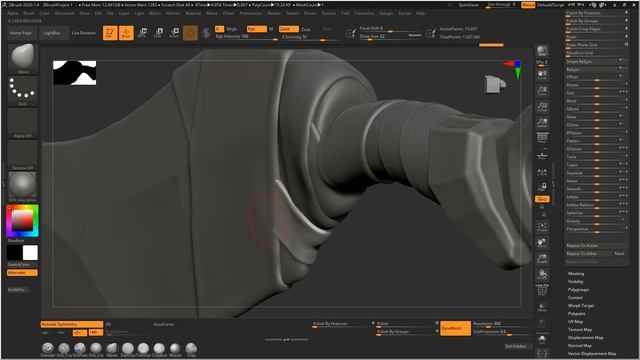Screen dimensions: 640x360
Task: Click the Alternate button
Action: click(x=22, y=273)
